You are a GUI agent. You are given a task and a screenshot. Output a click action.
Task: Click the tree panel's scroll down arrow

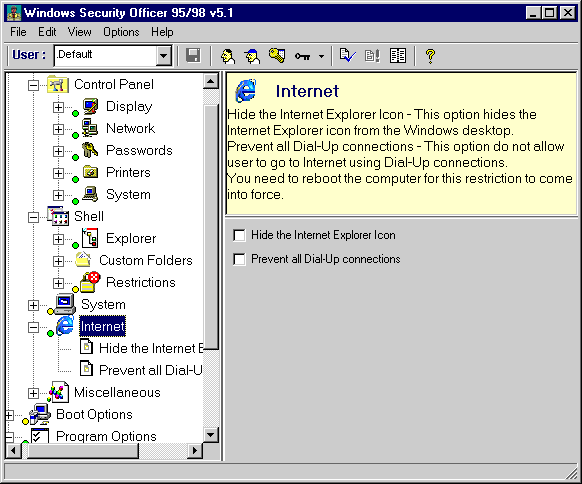[x=211, y=434]
